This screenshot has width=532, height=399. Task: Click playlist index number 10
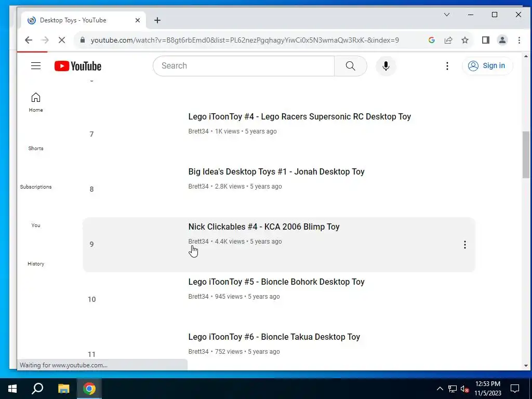(91, 299)
